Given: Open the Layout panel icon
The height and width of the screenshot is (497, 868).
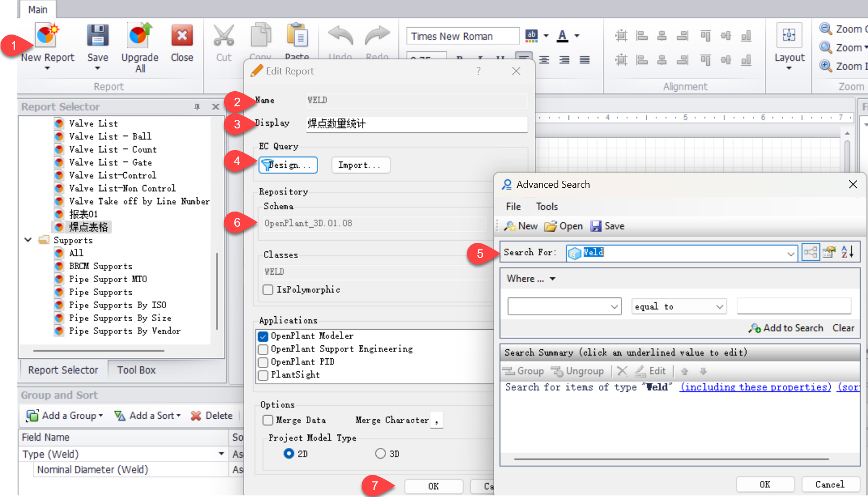Looking at the screenshot, I should [789, 35].
